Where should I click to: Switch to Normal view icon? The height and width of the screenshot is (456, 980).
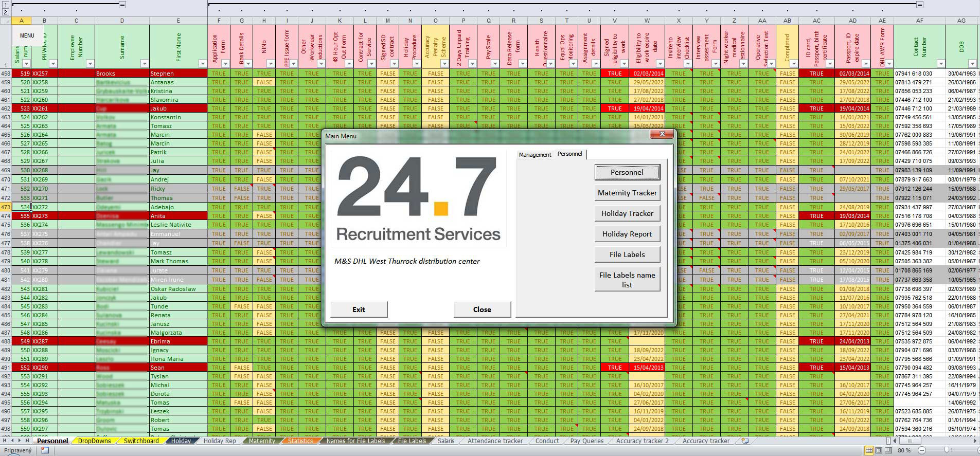pos(869,450)
